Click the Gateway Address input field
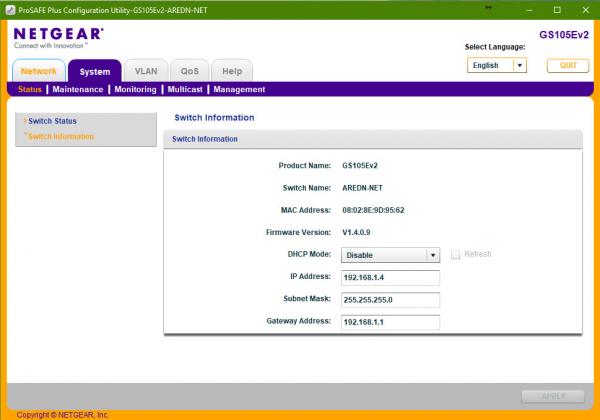Screen dimensions: 600x420 (x=390, y=322)
